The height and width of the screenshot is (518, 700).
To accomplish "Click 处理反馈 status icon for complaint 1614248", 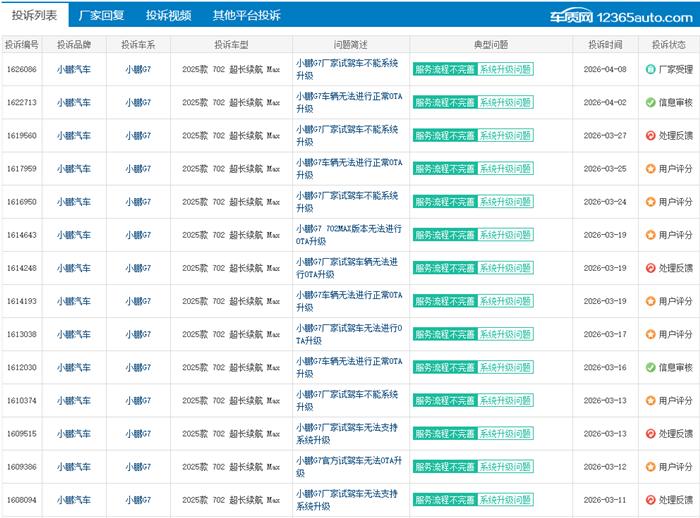I will point(650,268).
